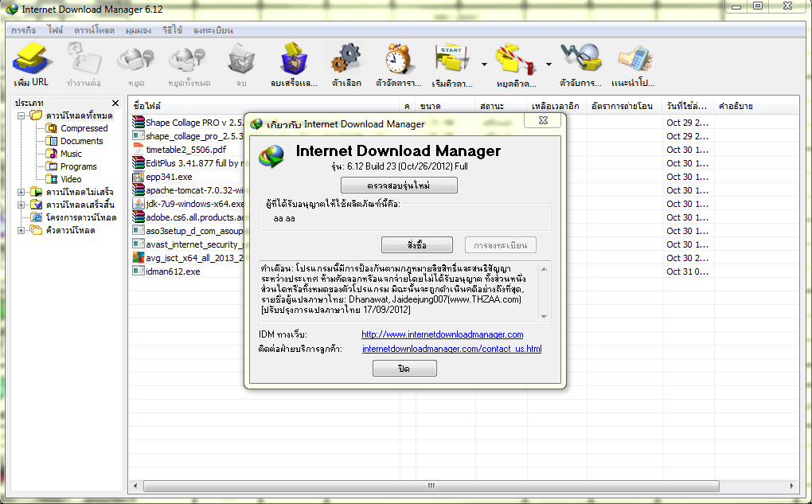This screenshot has width=812, height=504.
Task: Click the Close (ปิด) button in About dialog
Action: click(x=404, y=369)
